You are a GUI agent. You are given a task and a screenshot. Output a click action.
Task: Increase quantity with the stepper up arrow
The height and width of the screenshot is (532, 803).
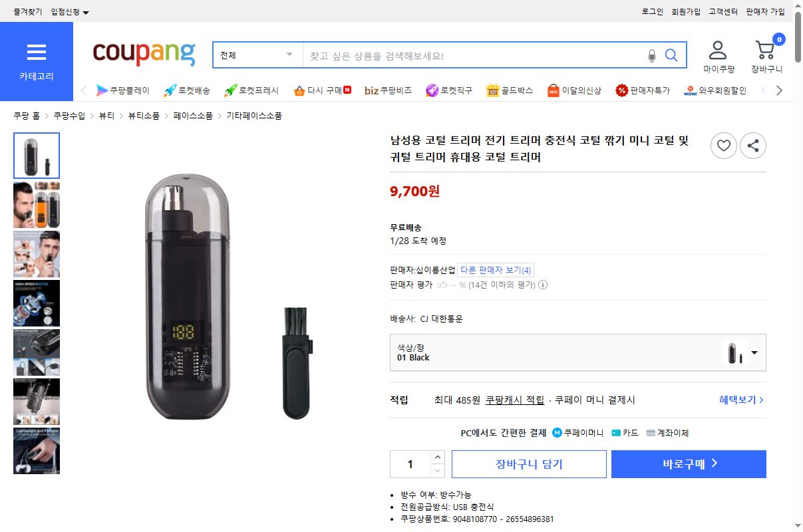tap(437, 458)
